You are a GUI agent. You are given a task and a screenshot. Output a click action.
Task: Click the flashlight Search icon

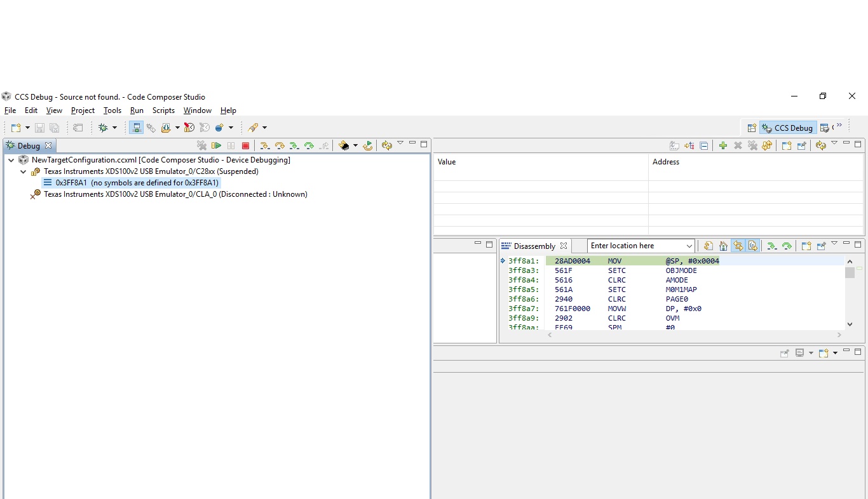(254, 128)
